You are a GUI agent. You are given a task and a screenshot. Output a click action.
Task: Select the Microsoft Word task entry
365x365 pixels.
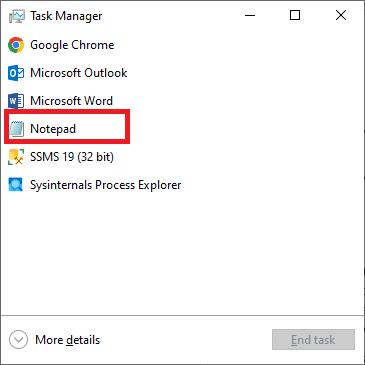tap(182, 101)
